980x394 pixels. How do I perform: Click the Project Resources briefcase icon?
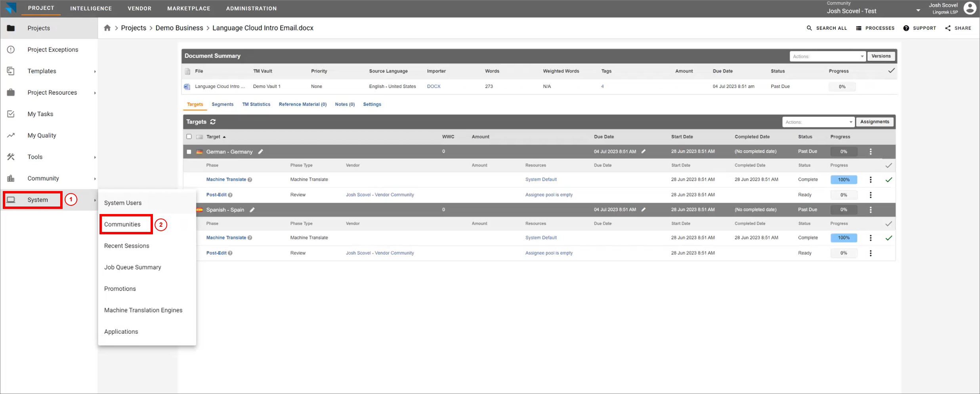click(11, 92)
